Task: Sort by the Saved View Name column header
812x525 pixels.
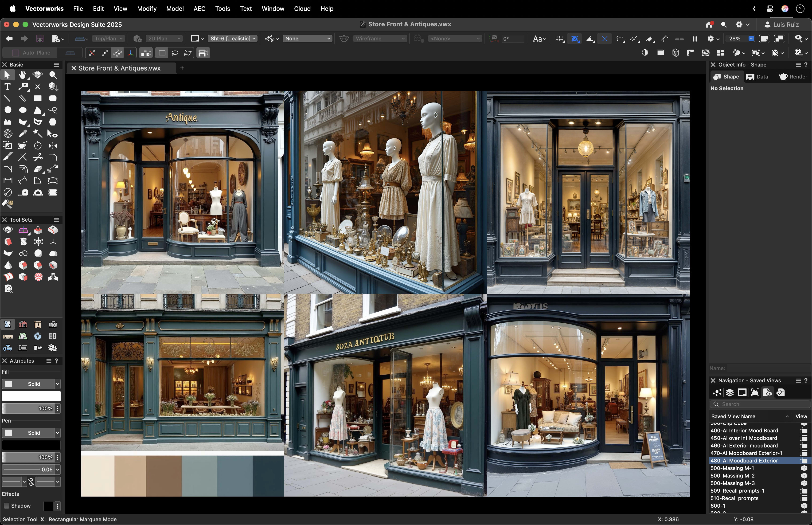Action: [x=734, y=416]
